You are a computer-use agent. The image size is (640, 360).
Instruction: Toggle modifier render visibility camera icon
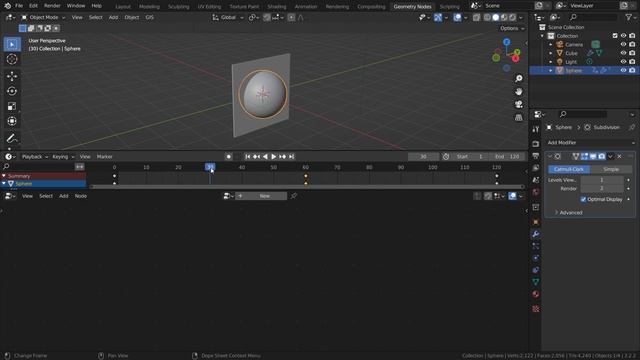[602, 156]
